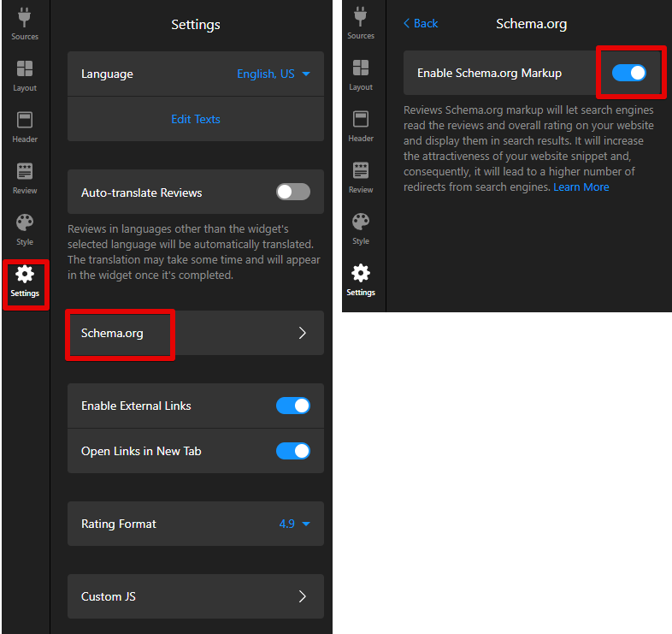Go Back from the Schema.org panel
Image resolution: width=672 pixels, height=634 pixels.
pos(421,24)
